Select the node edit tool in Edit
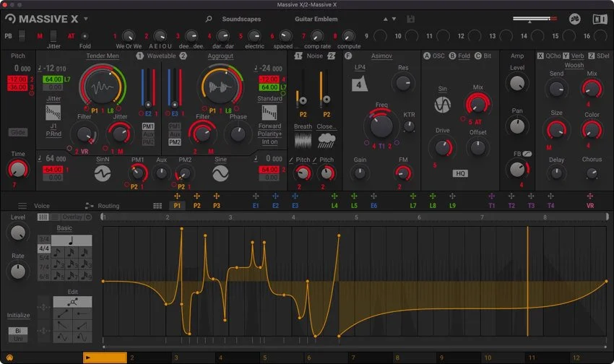The width and height of the screenshot is (614, 364). 72,302
